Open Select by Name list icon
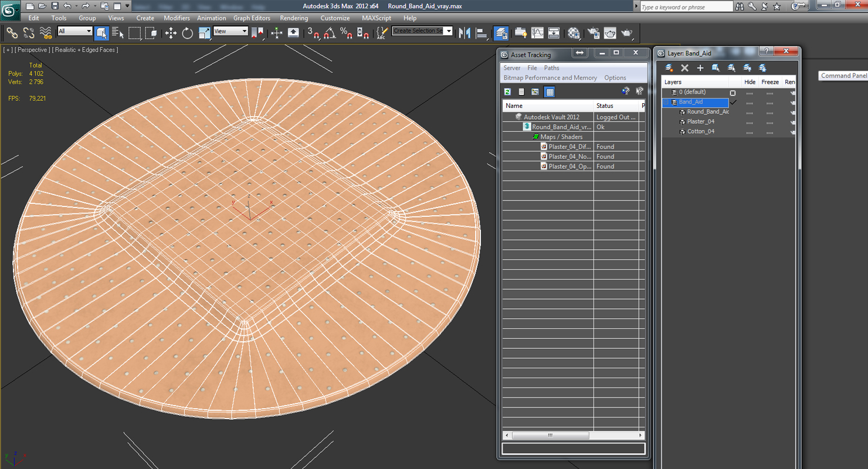This screenshot has height=469, width=868. pos(117,33)
